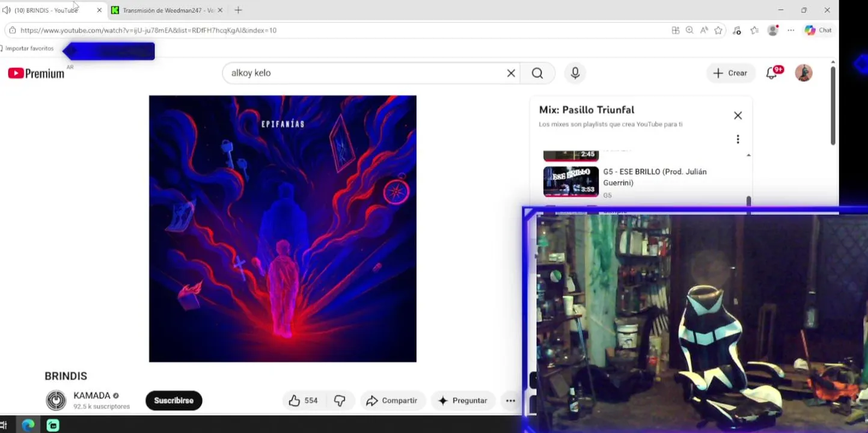The width and height of the screenshot is (868, 433).
Task: Click the browser address bar URL
Action: [x=148, y=30]
